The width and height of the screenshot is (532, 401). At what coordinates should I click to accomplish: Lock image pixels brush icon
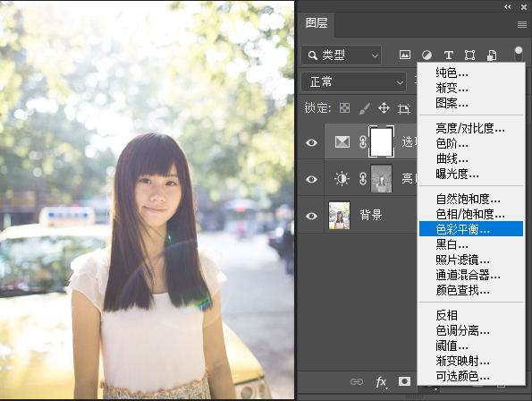[364, 108]
